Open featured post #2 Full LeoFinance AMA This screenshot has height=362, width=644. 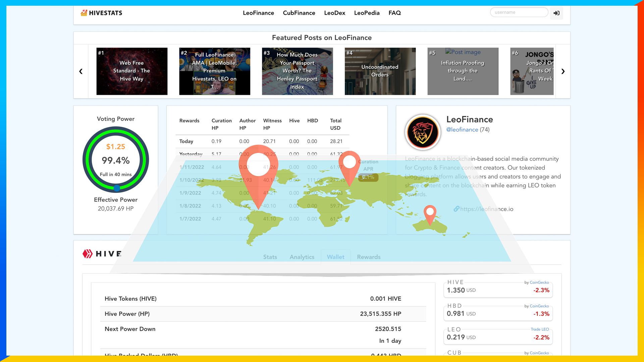[x=215, y=71]
